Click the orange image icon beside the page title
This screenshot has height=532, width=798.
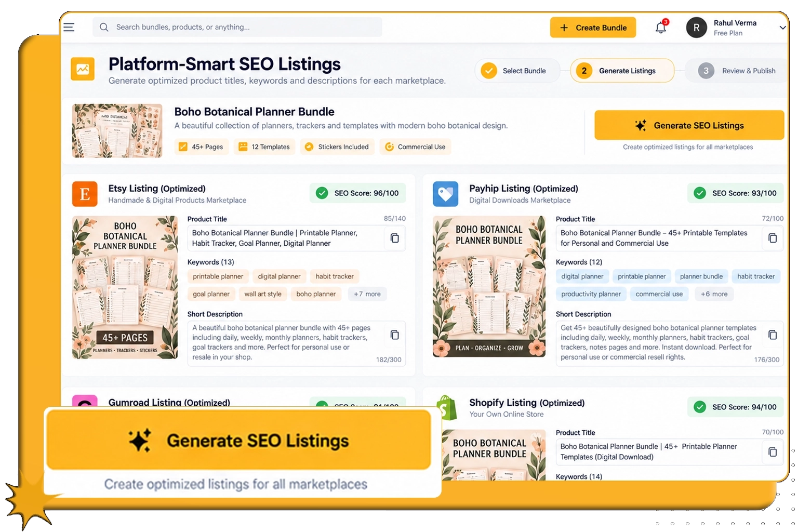pyautogui.click(x=83, y=69)
